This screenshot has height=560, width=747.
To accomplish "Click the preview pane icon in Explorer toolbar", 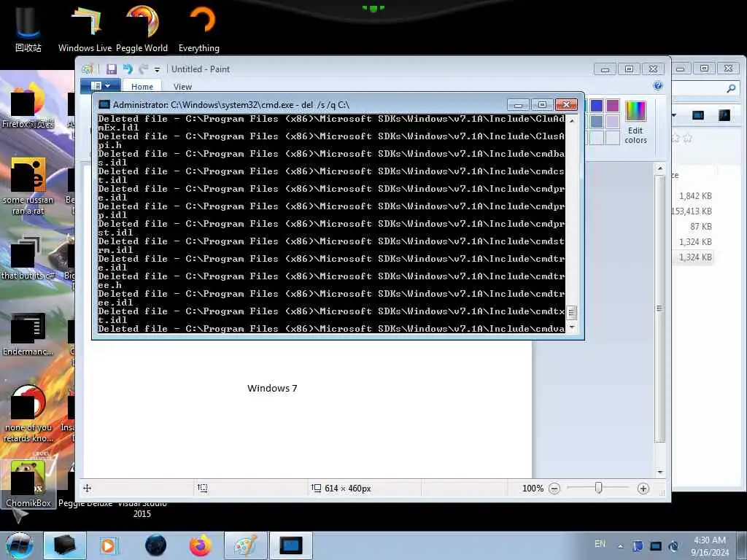I will (x=698, y=115).
